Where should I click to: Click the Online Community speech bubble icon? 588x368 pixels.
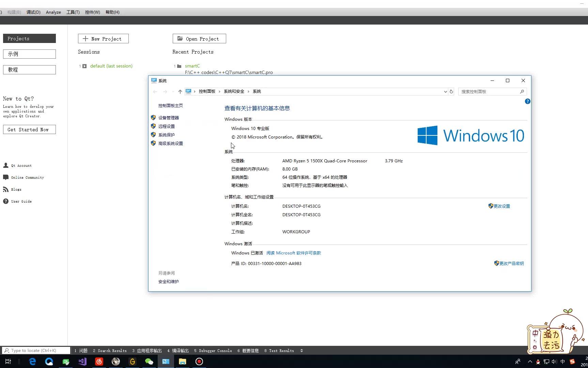[x=6, y=177]
